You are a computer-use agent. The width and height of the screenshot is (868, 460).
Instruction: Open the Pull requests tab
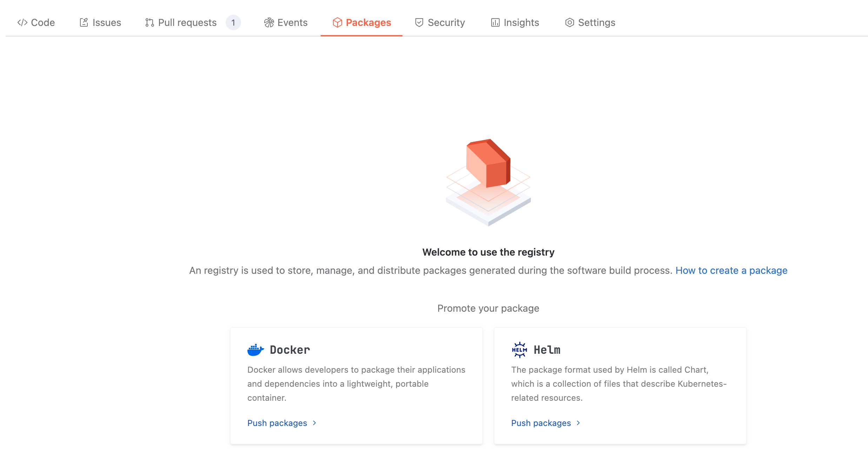pyautogui.click(x=187, y=22)
